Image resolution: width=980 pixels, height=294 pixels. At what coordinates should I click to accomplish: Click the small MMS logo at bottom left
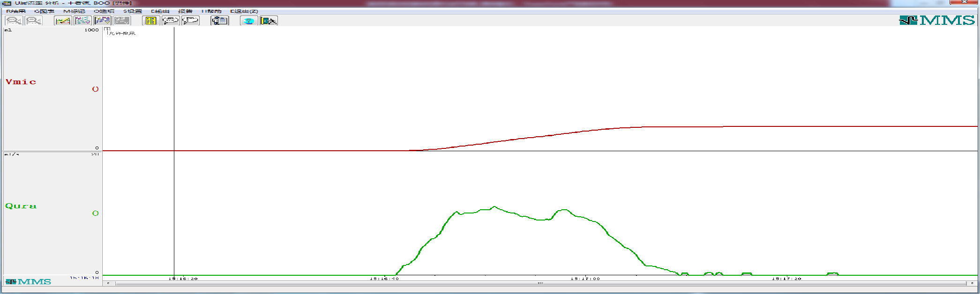click(28, 282)
